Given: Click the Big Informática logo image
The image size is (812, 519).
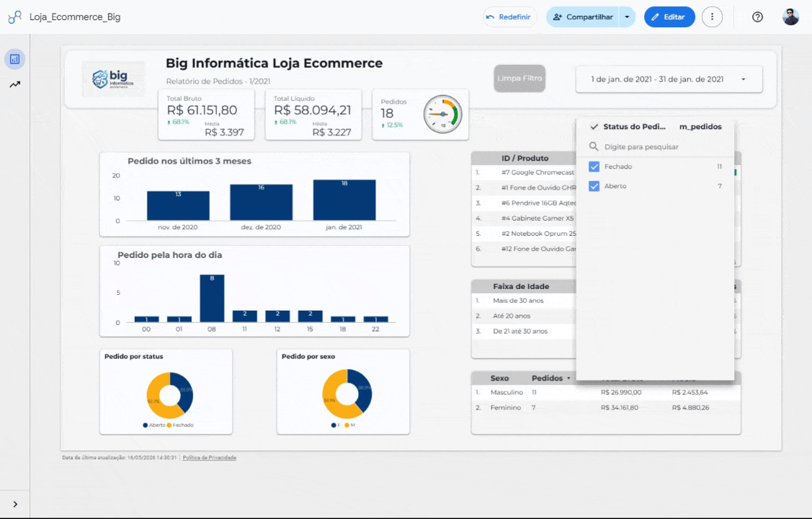Looking at the screenshot, I should (113, 79).
